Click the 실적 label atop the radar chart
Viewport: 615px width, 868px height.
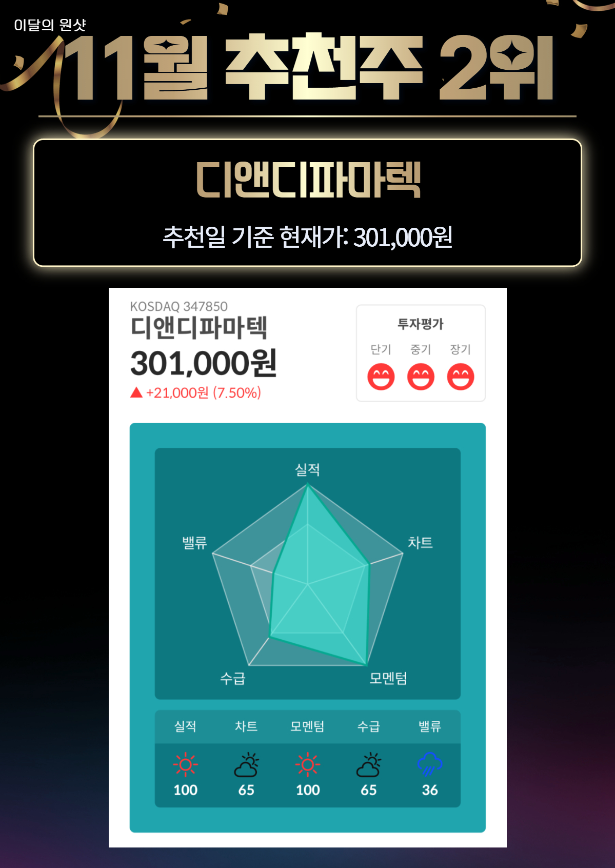307,469
